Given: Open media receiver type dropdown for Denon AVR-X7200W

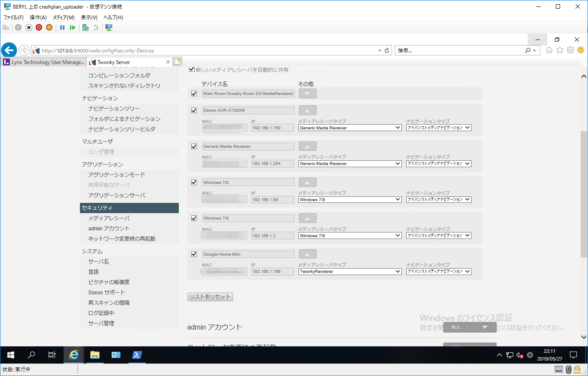Looking at the screenshot, I should [350, 128].
